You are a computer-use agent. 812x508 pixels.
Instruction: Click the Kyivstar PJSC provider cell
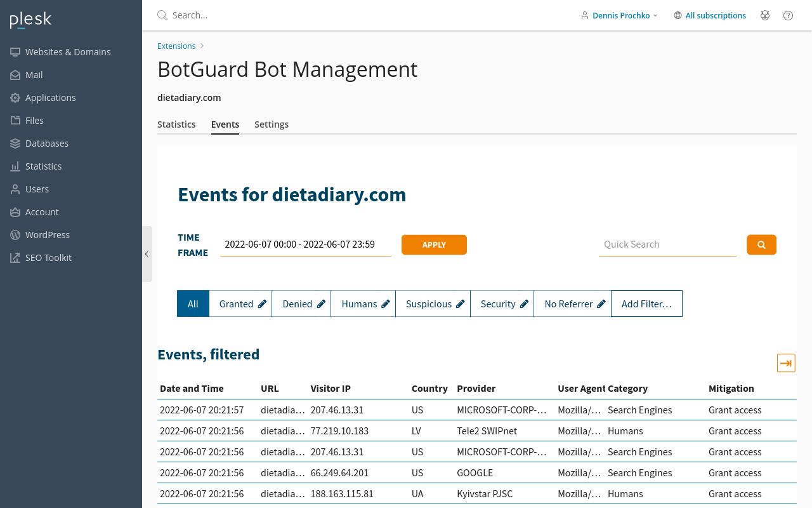(485, 494)
